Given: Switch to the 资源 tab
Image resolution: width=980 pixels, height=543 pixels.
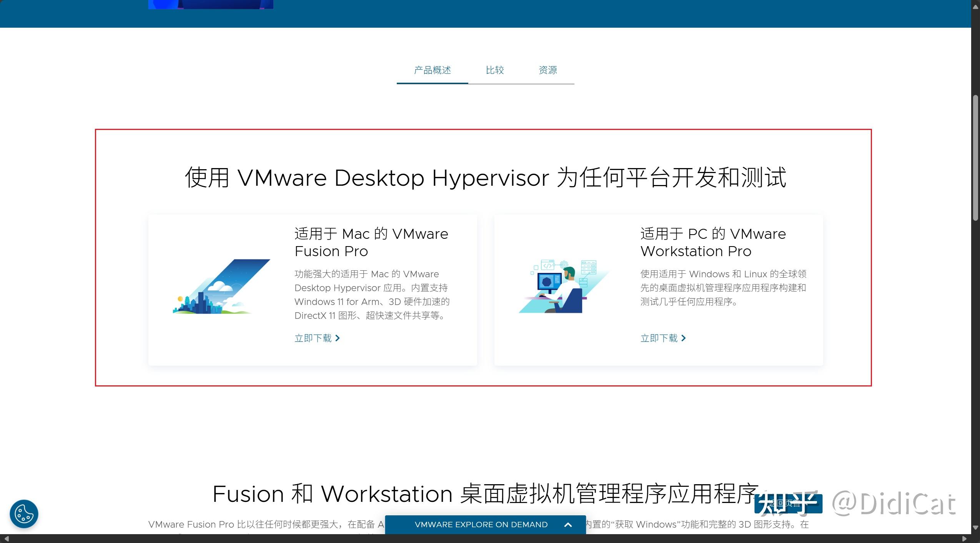Looking at the screenshot, I should point(548,70).
